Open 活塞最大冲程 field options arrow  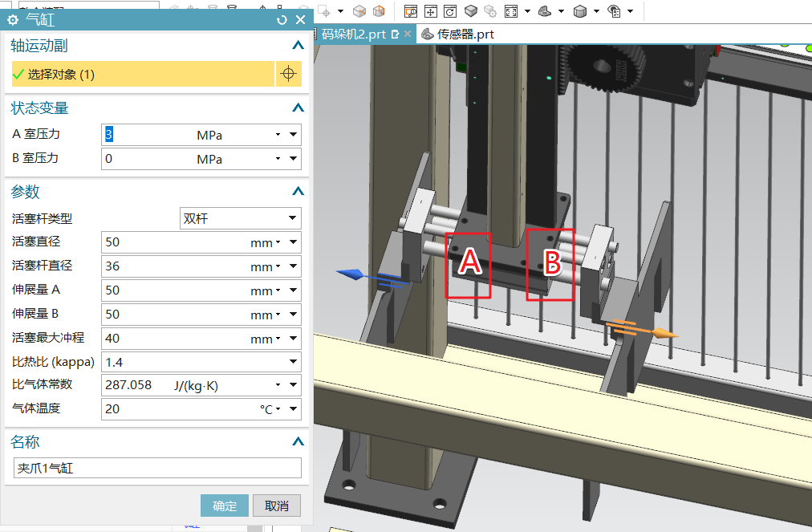[x=293, y=339]
